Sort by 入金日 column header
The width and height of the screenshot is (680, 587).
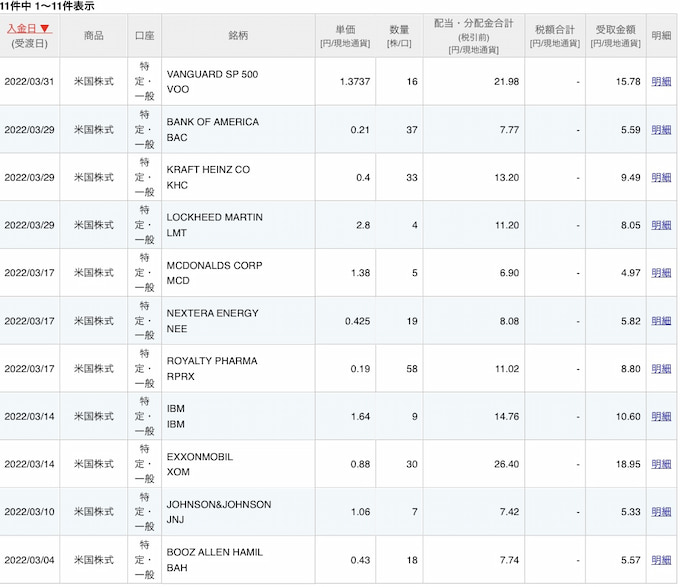pos(28,28)
